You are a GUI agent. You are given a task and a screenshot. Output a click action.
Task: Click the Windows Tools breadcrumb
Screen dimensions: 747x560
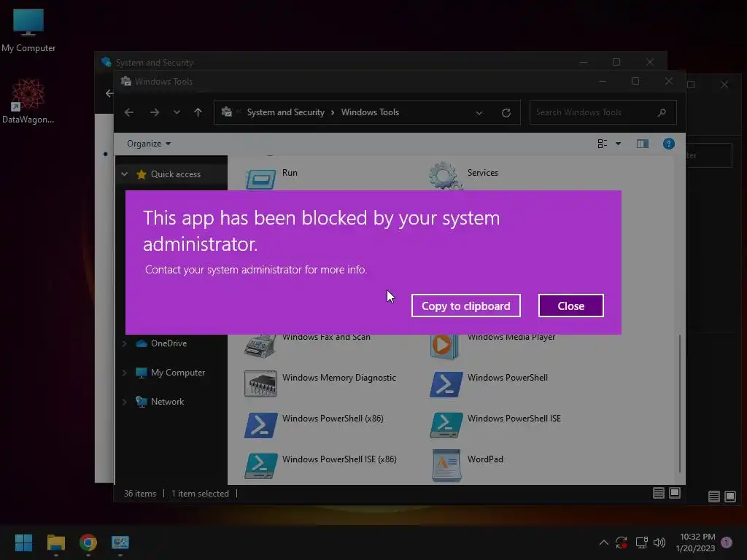(370, 112)
